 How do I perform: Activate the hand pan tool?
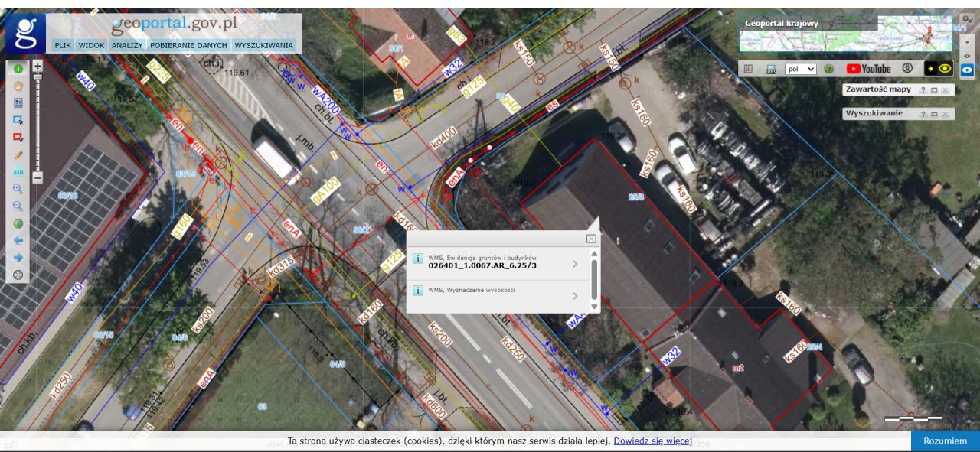click(x=18, y=86)
